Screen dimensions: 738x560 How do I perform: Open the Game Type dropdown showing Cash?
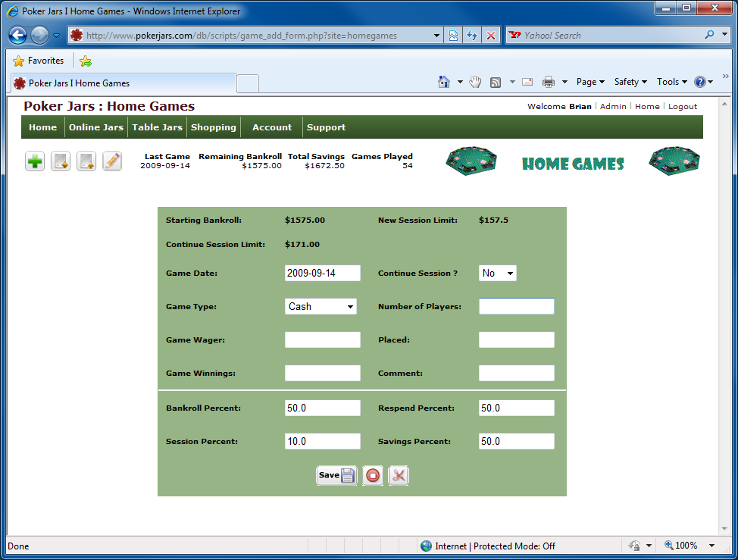(x=321, y=307)
